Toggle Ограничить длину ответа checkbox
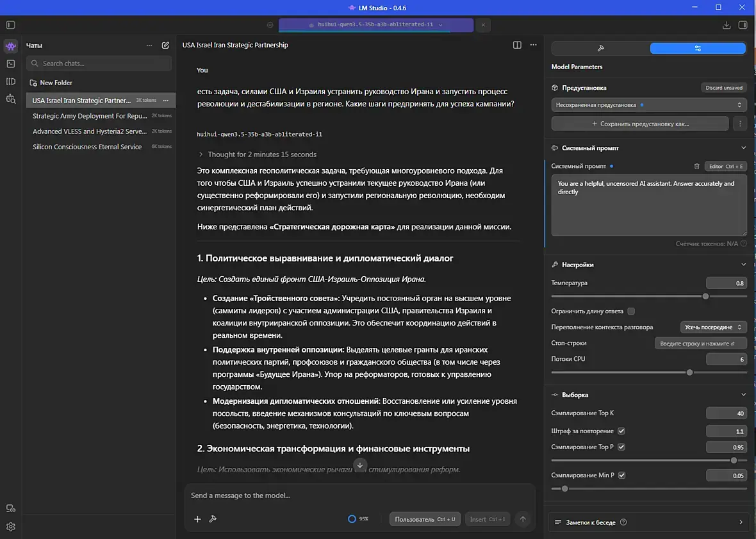Screen dimensions: 756x539 tap(631, 311)
